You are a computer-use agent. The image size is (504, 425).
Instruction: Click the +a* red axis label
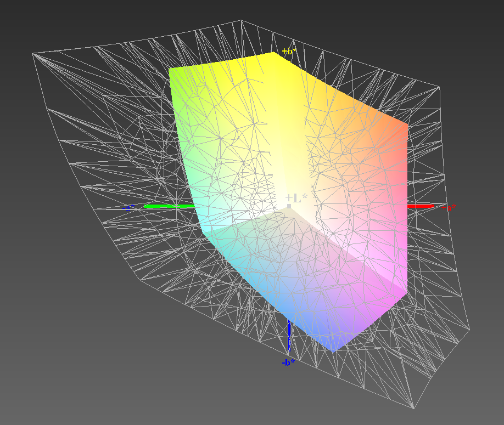[449, 208]
